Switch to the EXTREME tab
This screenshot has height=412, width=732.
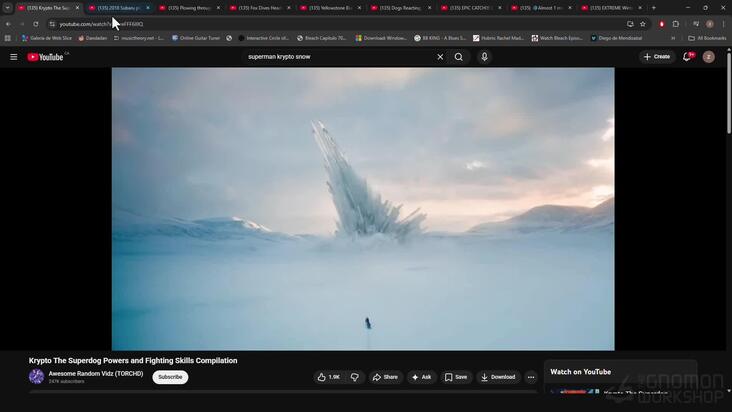click(x=612, y=8)
